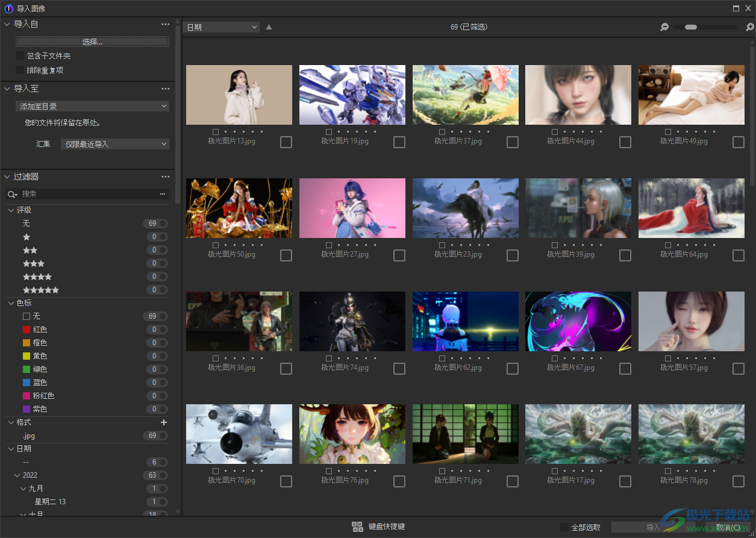Click the 选择... button
756x538 pixels.
(x=92, y=41)
